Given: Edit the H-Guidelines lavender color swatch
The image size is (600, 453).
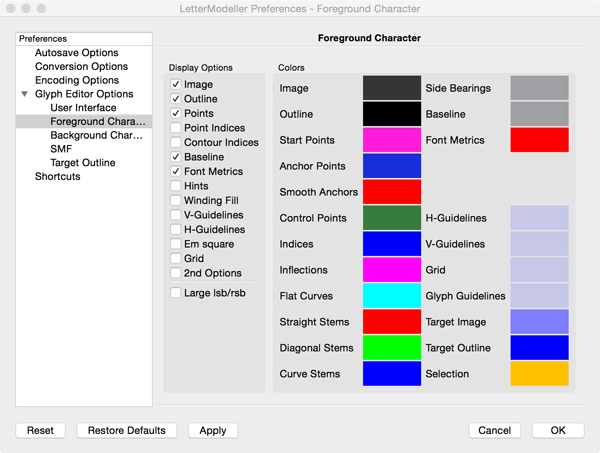Looking at the screenshot, I should [540, 218].
